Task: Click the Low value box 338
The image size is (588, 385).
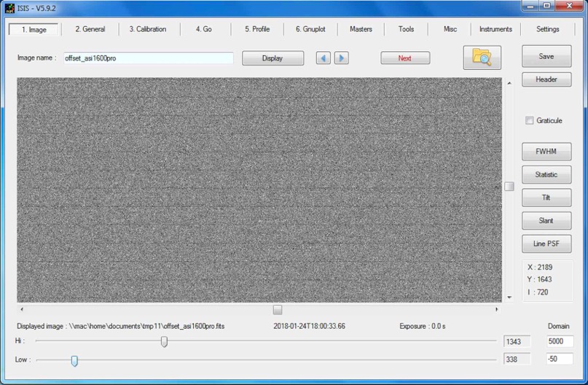Action: tap(517, 359)
